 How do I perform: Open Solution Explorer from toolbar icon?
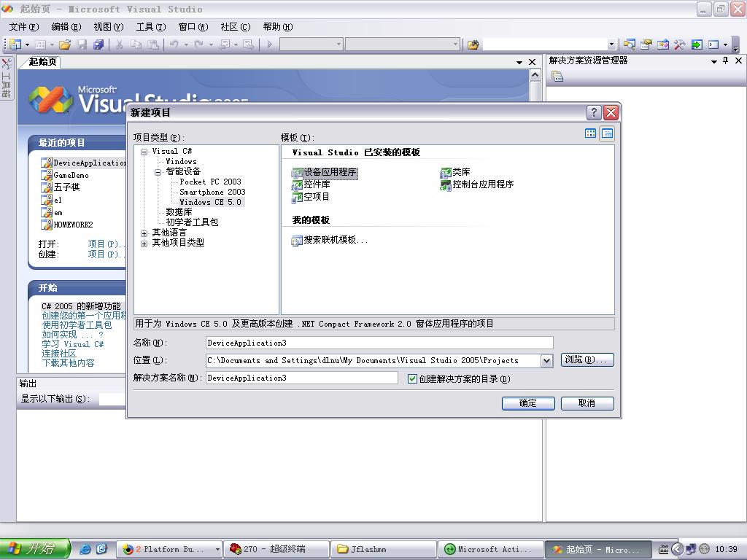[x=630, y=44]
